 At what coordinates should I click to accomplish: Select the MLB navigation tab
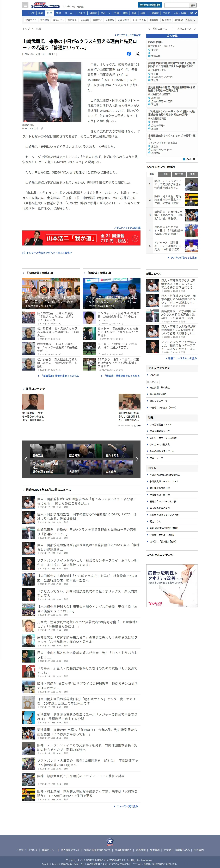(x=58, y=13)
